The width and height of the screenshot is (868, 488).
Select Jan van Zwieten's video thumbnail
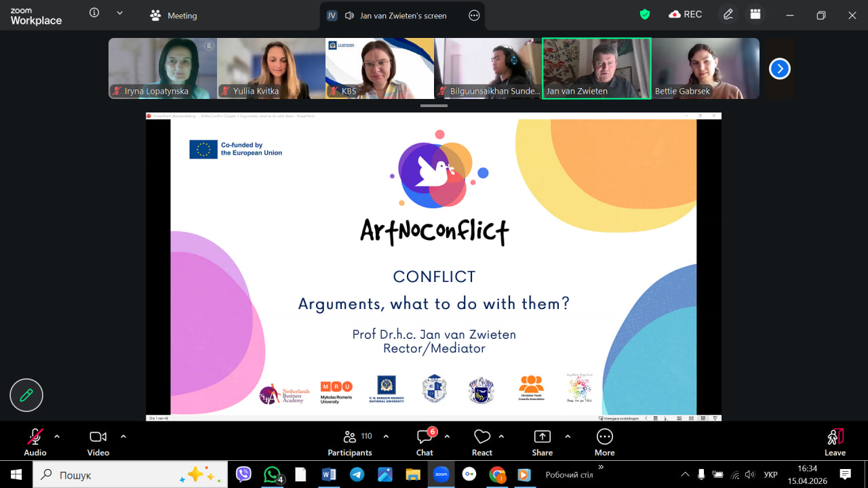597,68
